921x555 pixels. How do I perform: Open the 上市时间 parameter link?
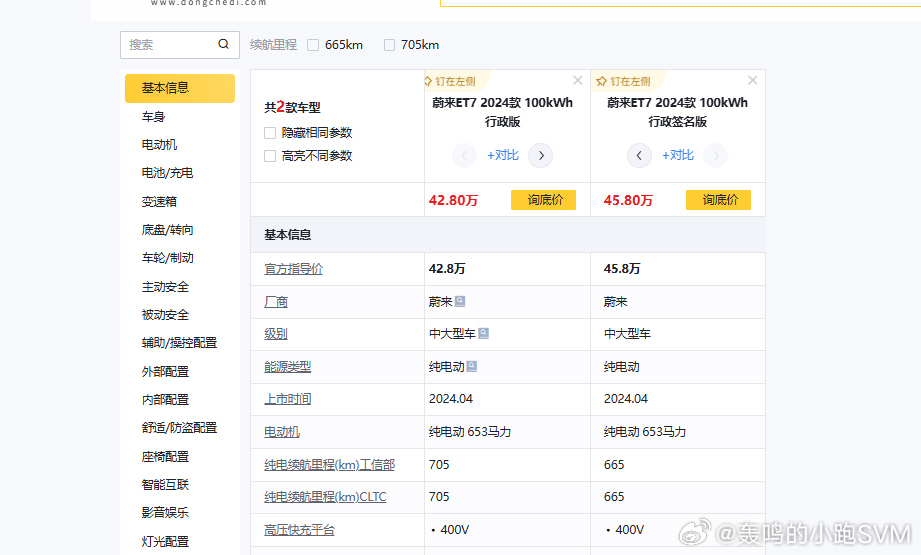click(287, 399)
